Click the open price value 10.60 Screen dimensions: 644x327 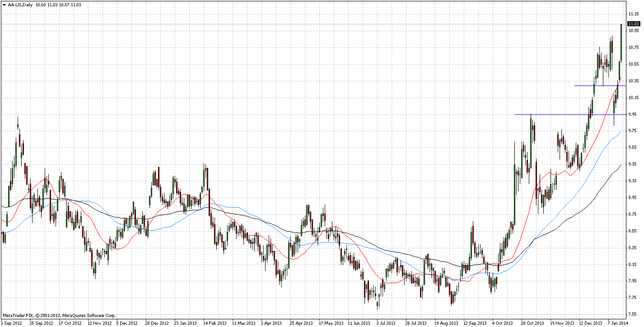[x=40, y=4]
